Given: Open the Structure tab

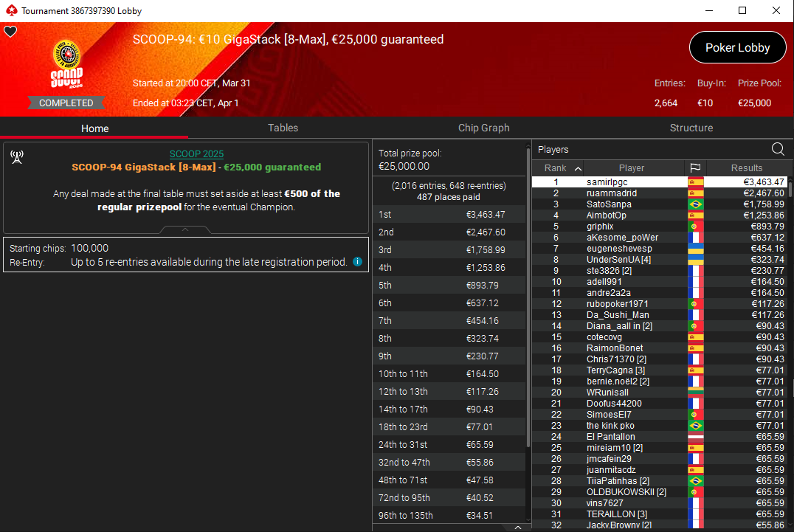Looking at the screenshot, I should point(691,128).
